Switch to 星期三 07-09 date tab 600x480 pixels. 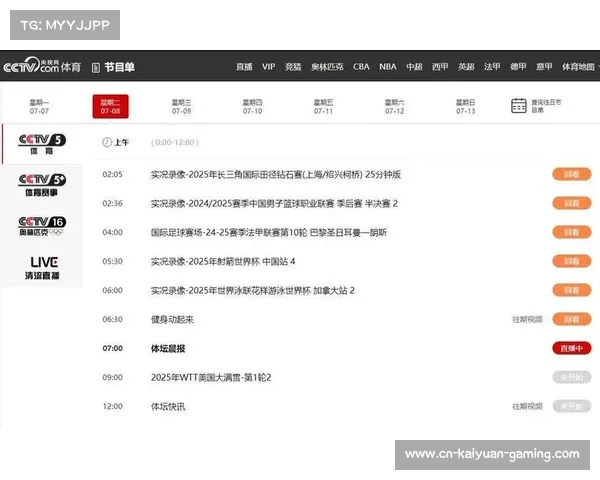tap(181, 106)
